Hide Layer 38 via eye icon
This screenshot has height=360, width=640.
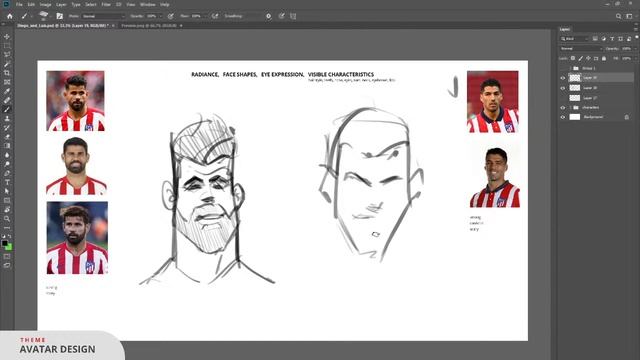[x=563, y=88]
